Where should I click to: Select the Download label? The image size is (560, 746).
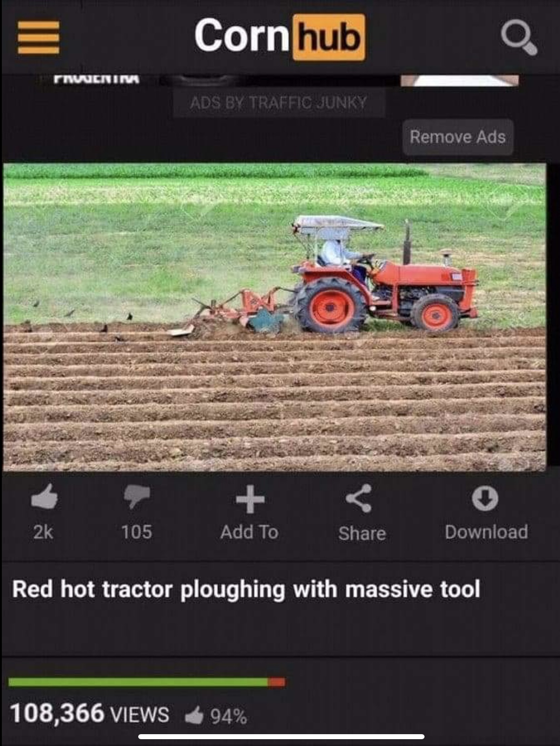(x=486, y=532)
